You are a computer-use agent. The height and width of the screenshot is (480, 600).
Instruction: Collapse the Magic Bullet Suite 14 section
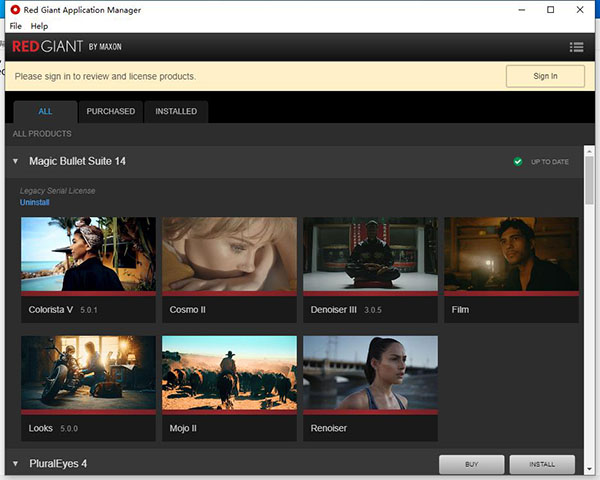(15, 162)
